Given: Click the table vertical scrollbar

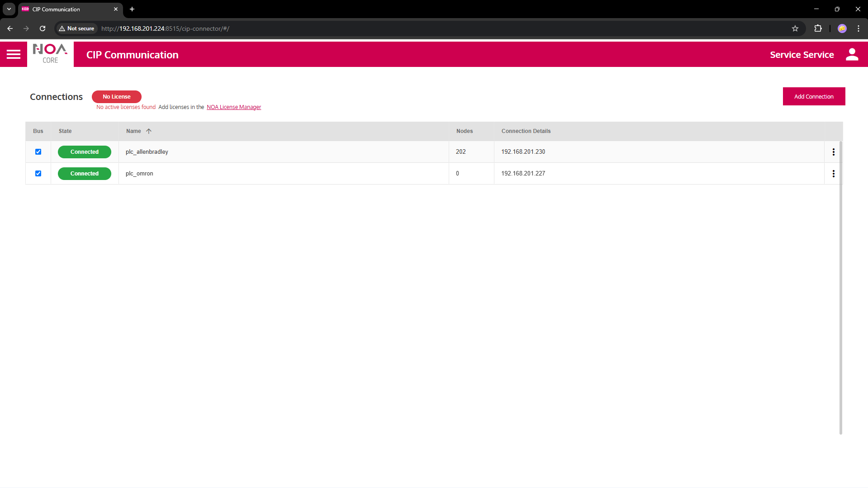Looking at the screenshot, I should 840,287.
